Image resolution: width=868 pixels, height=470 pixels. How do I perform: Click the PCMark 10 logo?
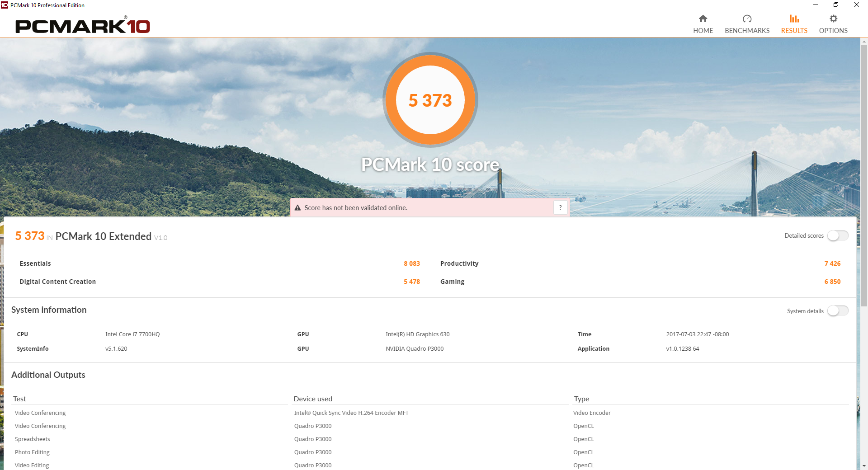pos(83,26)
